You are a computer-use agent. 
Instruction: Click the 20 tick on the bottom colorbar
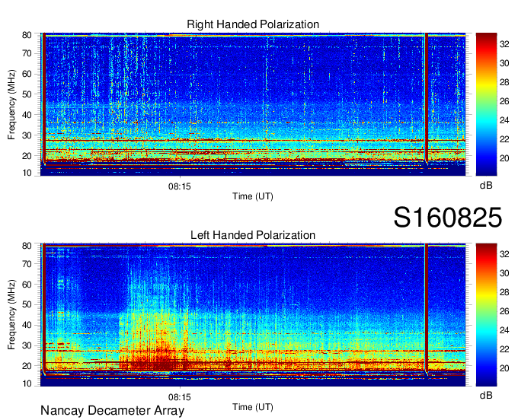click(x=504, y=368)
